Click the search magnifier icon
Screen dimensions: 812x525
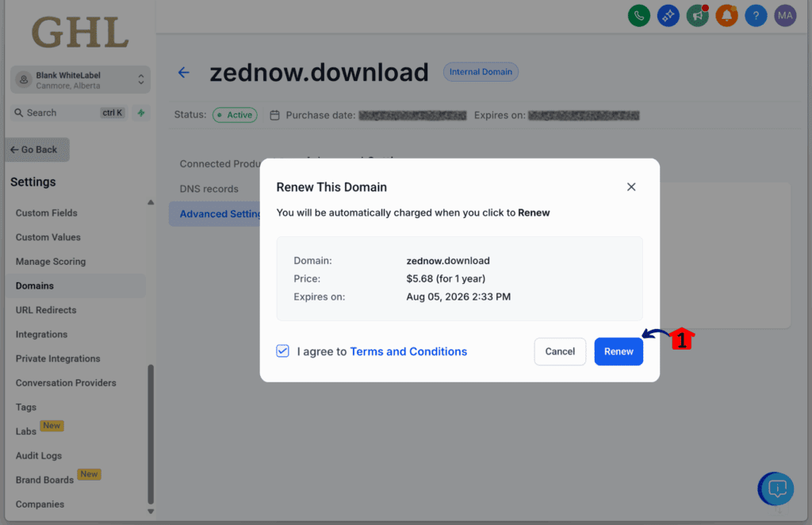[x=19, y=113]
